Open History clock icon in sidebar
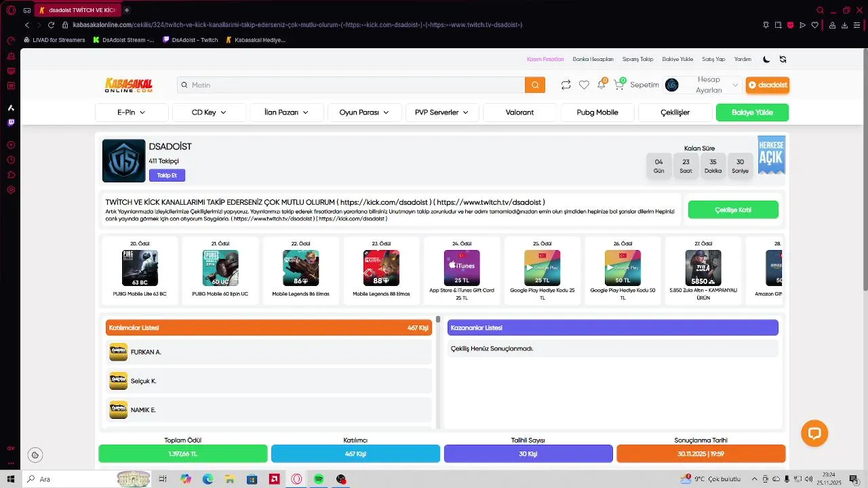The height and width of the screenshot is (488, 868). pyautogui.click(x=11, y=160)
